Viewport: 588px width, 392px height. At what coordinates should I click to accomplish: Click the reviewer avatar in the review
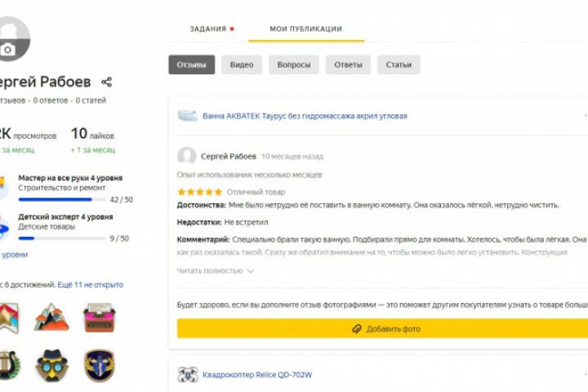pyautogui.click(x=187, y=156)
